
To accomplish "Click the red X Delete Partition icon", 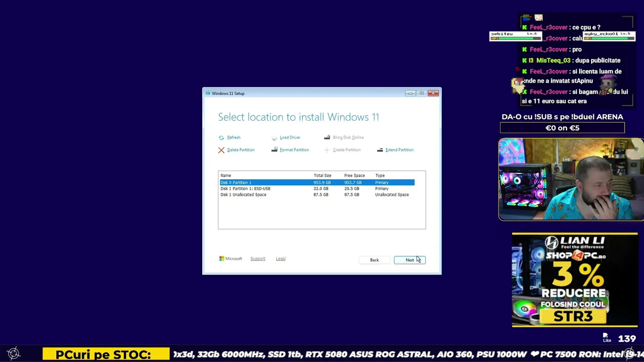I will coord(221,150).
